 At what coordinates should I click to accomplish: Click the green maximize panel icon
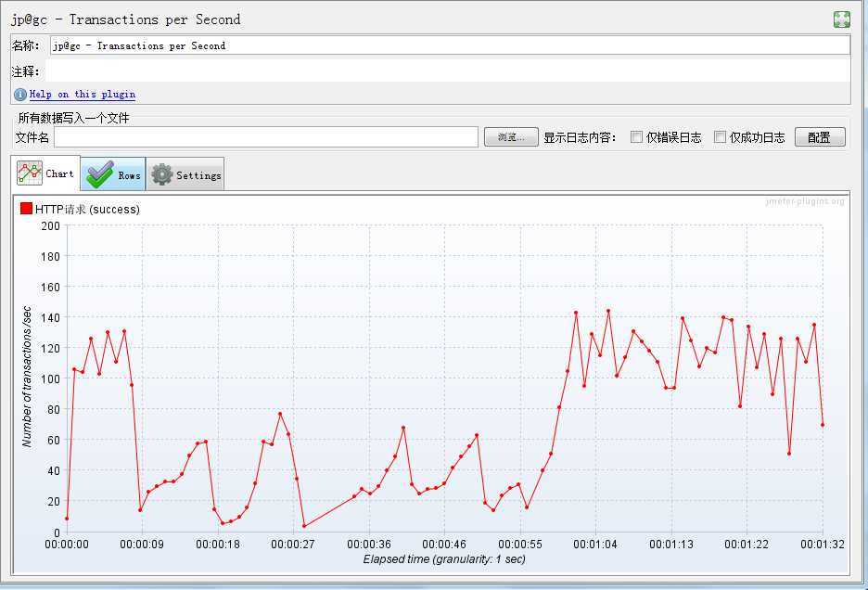[841, 19]
